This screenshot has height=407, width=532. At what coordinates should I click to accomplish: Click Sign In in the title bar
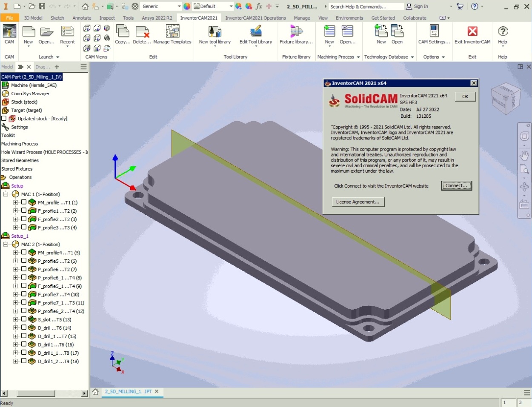[x=417, y=6]
